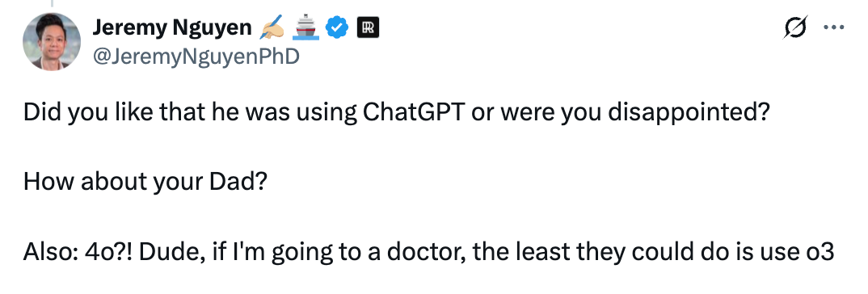Click the line starting "Also: 4o?!"
The width and height of the screenshot is (868, 294).
[428, 252]
